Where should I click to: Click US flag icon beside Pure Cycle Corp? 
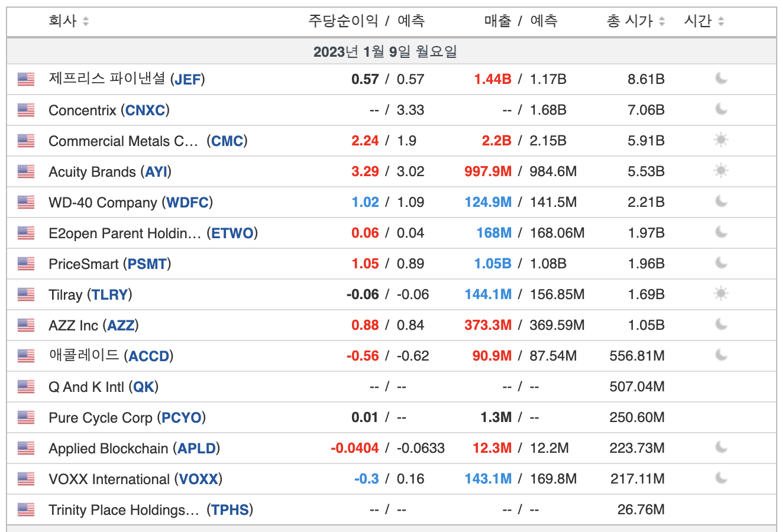coord(26,417)
